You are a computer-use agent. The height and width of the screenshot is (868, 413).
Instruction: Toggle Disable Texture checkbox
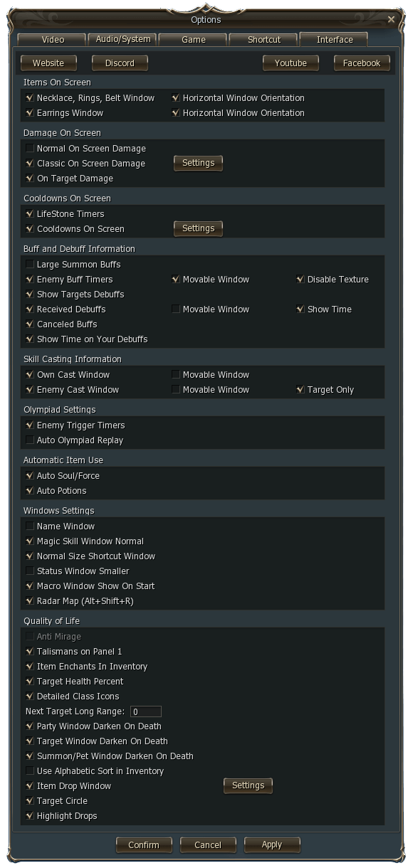coord(300,280)
